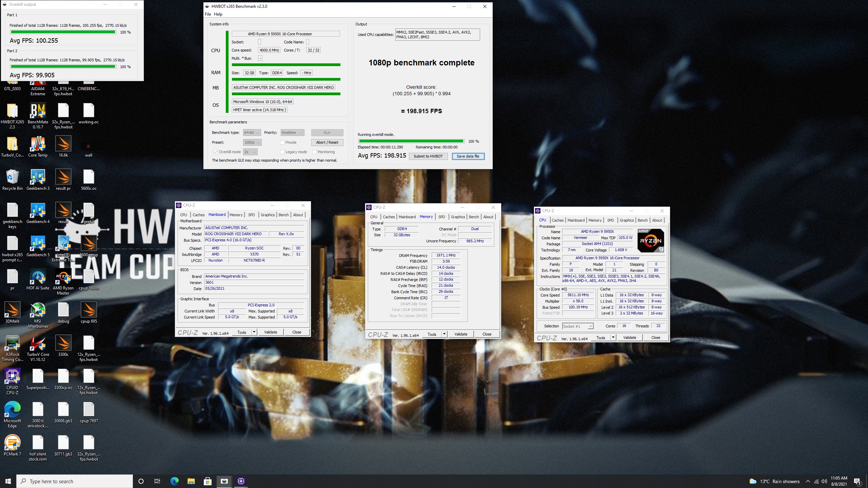868x488 pixels.
Task: Click Submit to HWBOT button
Action: point(428,156)
